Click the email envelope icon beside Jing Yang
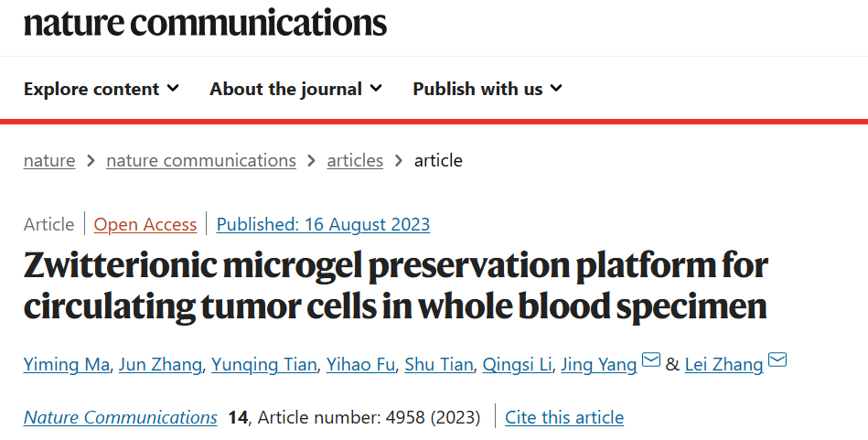 651,360
